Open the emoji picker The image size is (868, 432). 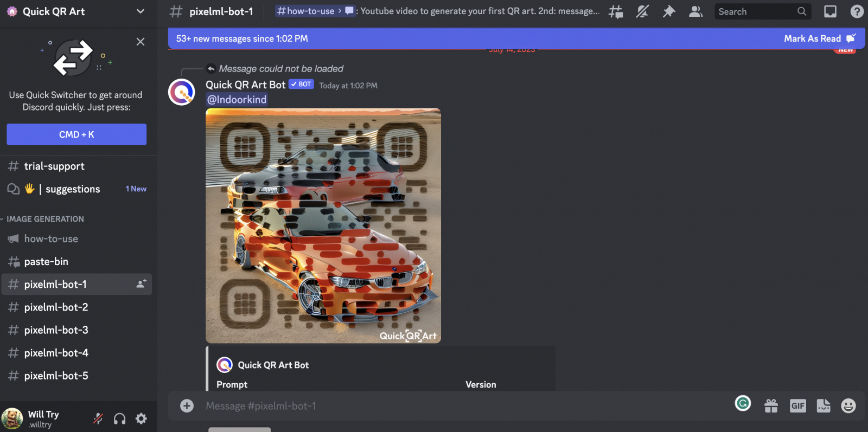[x=848, y=406]
